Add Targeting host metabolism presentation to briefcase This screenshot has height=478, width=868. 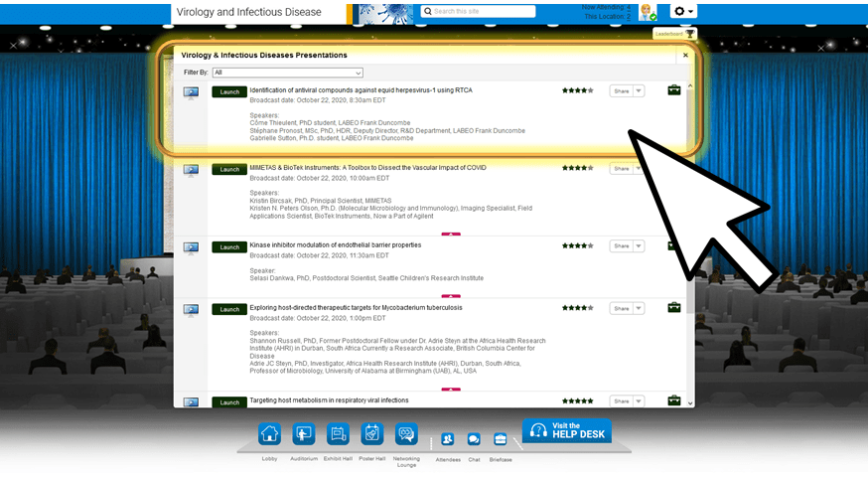[673, 399]
